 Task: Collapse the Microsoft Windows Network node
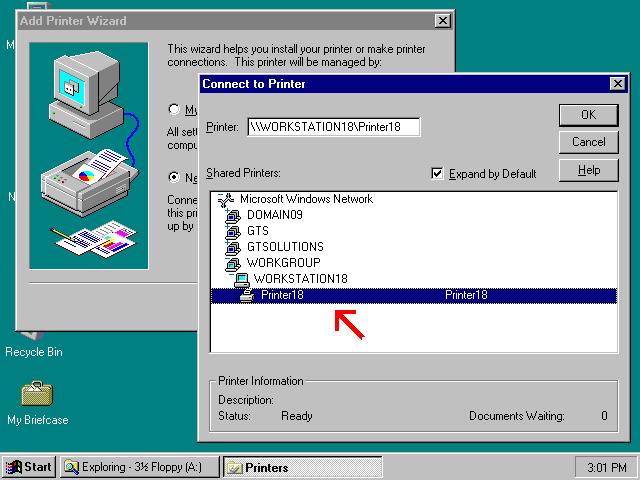tap(221, 195)
